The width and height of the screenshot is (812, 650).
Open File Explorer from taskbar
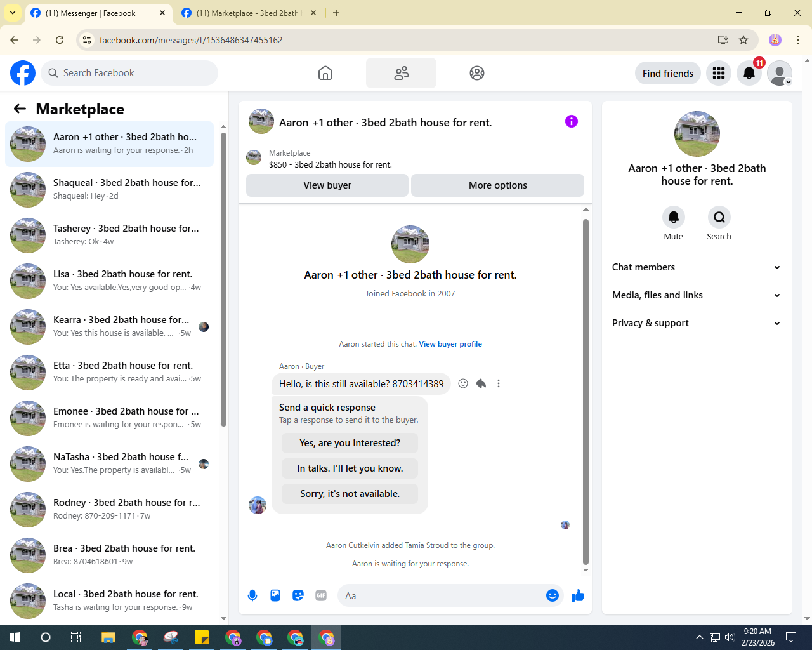point(108,637)
